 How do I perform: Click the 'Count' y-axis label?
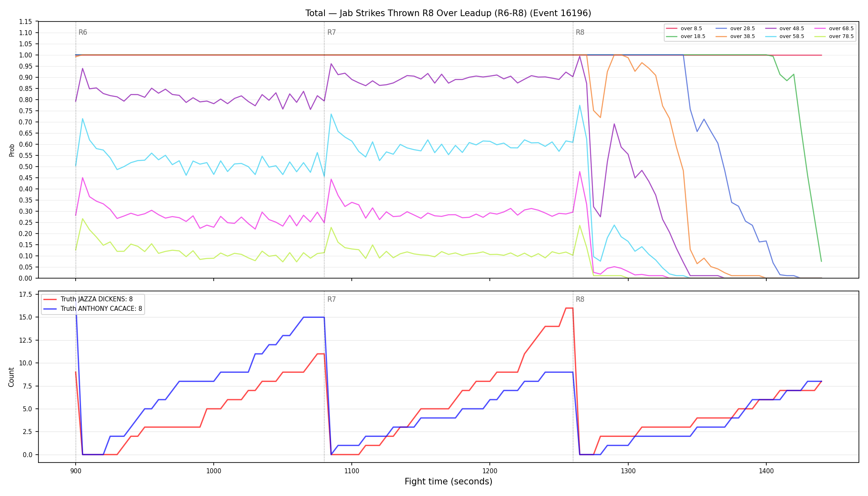[11, 377]
